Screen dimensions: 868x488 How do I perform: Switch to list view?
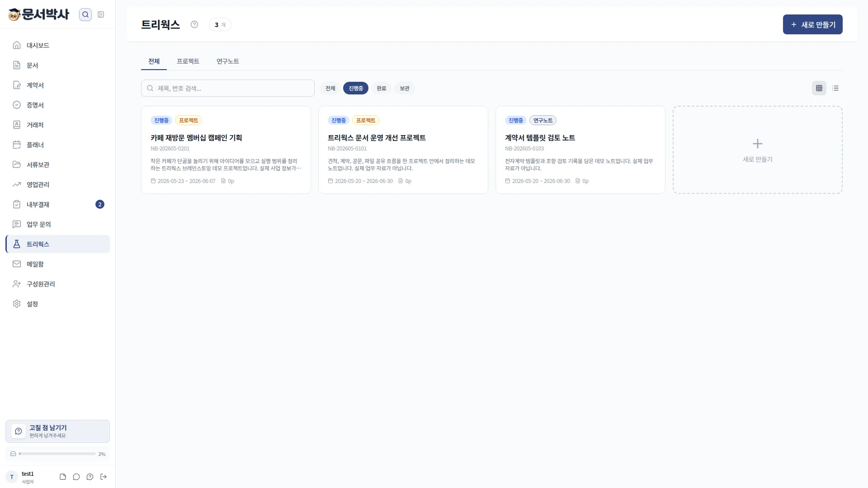coord(835,88)
